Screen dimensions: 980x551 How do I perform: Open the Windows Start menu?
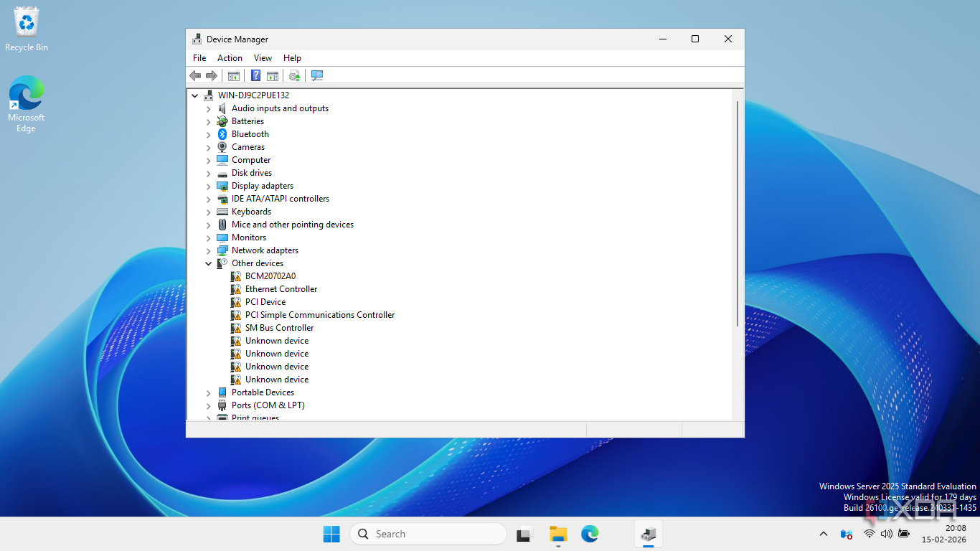(331, 534)
